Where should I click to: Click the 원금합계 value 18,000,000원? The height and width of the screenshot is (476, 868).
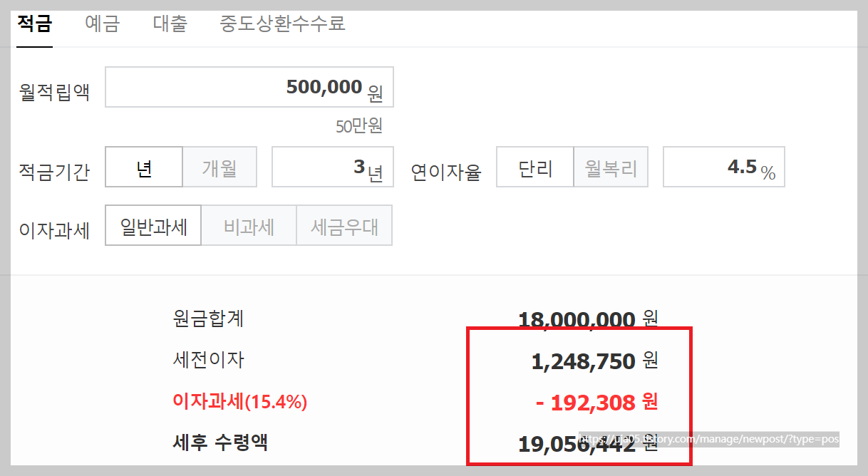coord(576,319)
